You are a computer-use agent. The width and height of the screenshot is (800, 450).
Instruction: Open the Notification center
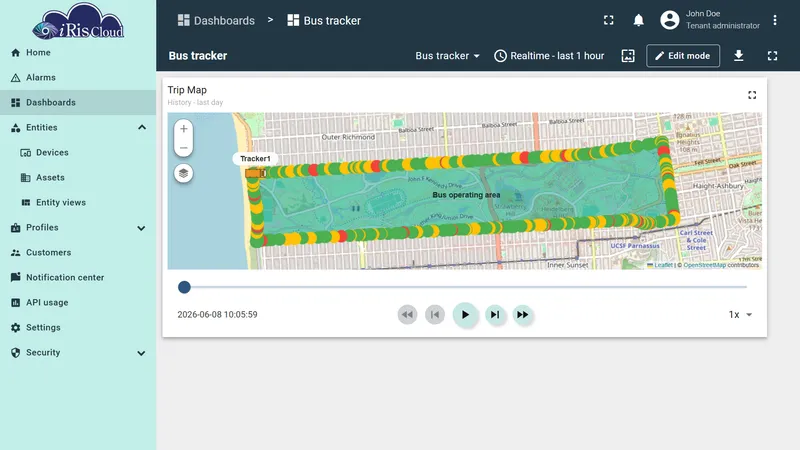(78, 278)
